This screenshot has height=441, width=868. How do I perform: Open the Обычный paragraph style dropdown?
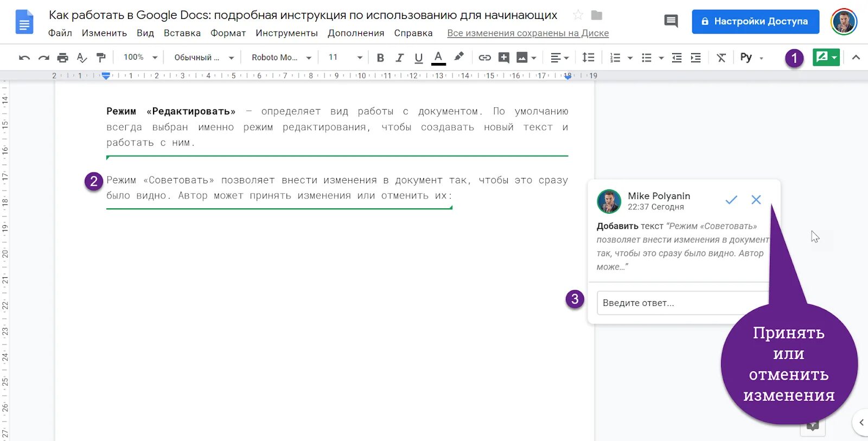click(x=204, y=57)
